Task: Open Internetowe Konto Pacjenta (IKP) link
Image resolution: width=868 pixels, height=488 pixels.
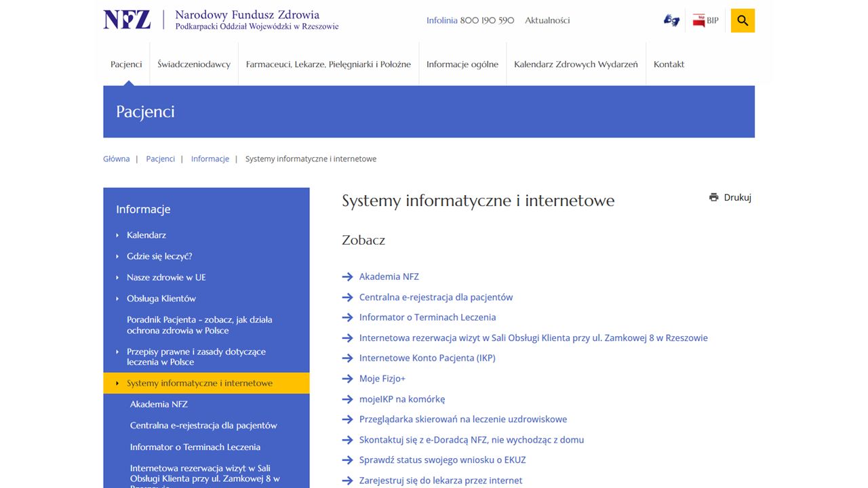Action: tap(427, 358)
